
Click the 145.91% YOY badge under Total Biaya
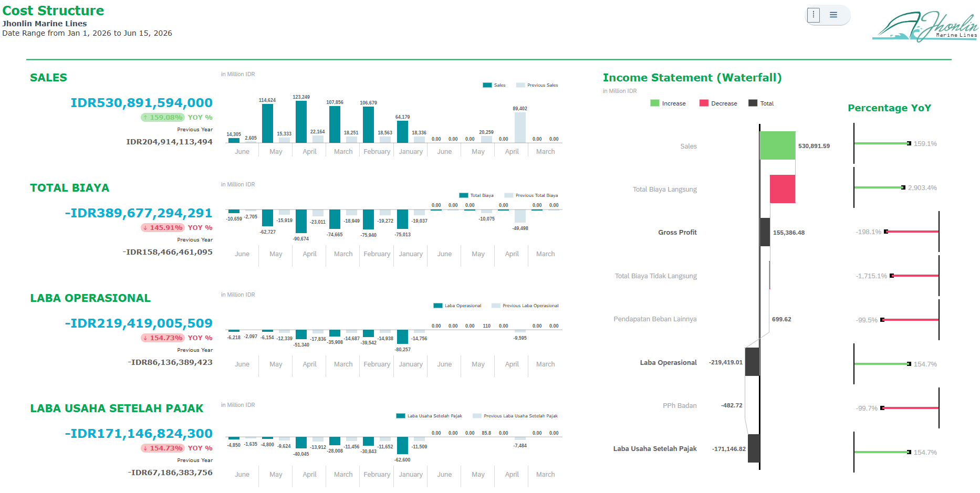pyautogui.click(x=163, y=228)
